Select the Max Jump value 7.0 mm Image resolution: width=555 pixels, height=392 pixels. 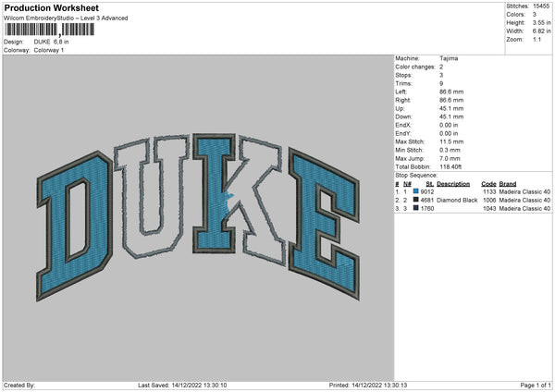click(450, 158)
